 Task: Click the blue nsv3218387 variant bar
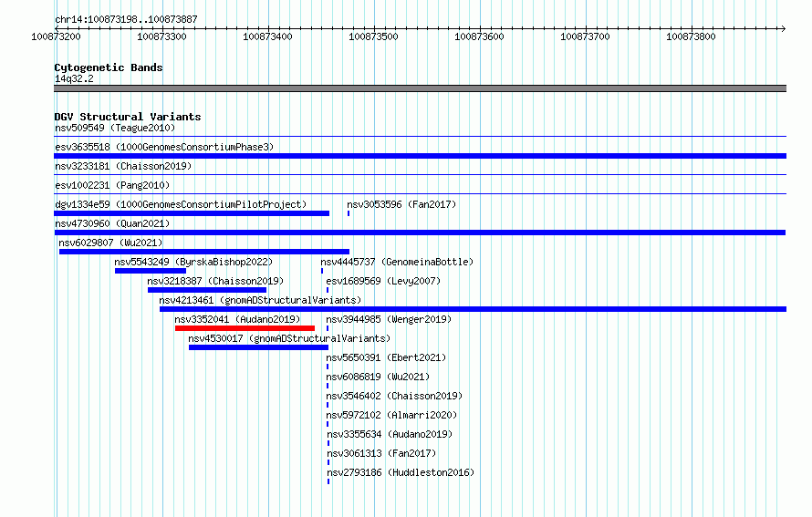point(206,290)
